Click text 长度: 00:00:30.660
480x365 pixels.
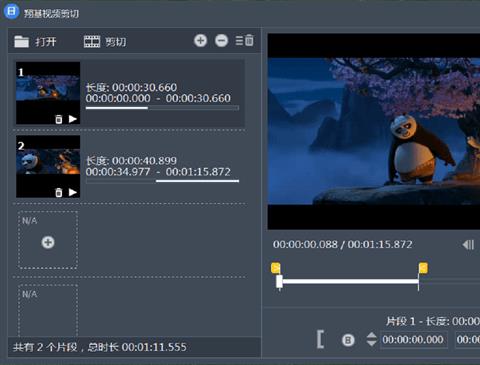131,87
